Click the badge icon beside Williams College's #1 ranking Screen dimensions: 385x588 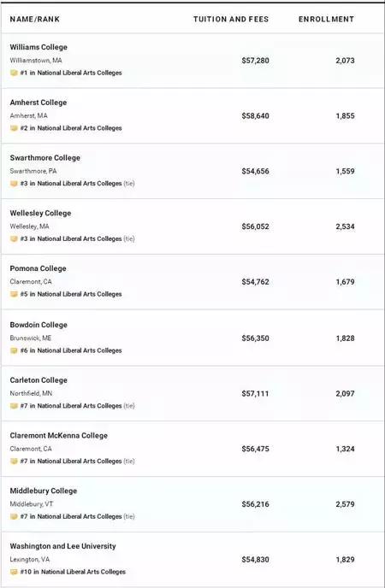point(14,73)
